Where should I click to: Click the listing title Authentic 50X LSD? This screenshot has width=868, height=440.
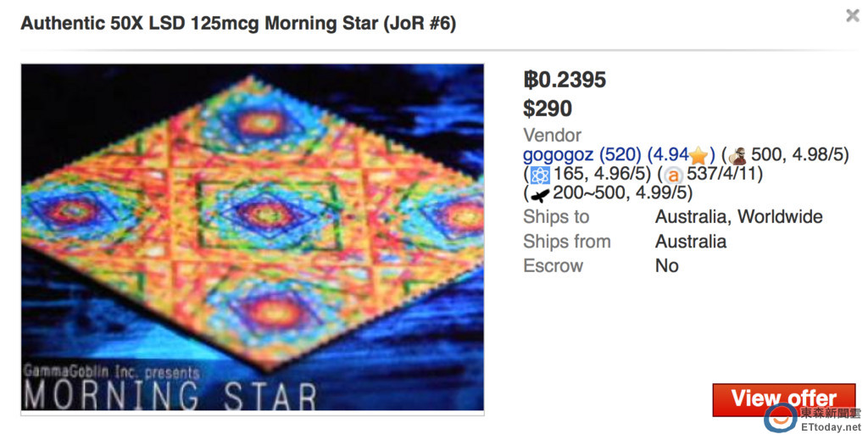tap(238, 23)
